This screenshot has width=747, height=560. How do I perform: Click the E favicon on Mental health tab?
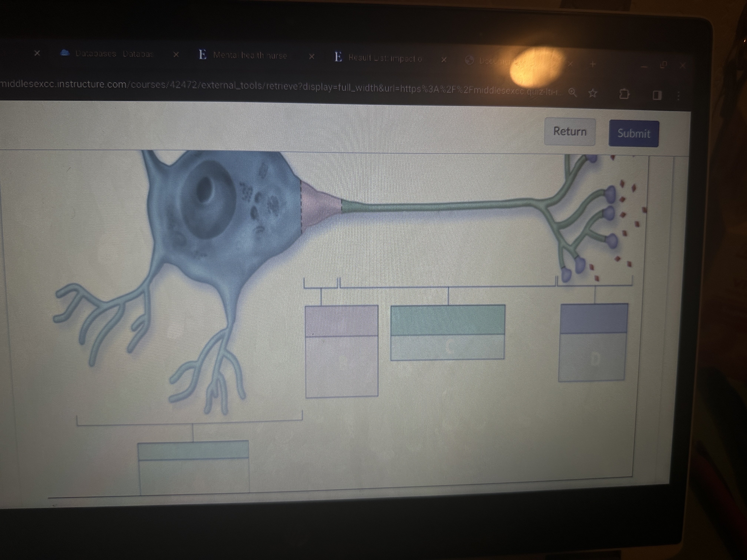202,54
